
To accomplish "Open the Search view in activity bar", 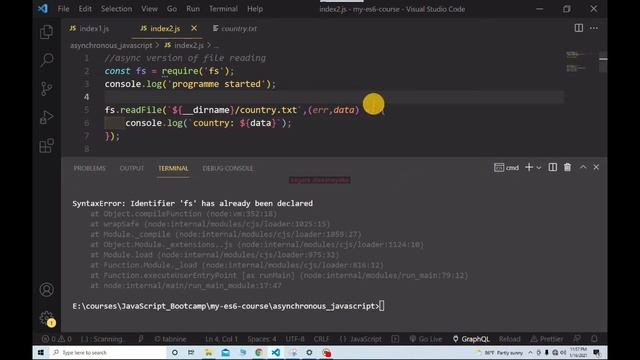I will [47, 60].
